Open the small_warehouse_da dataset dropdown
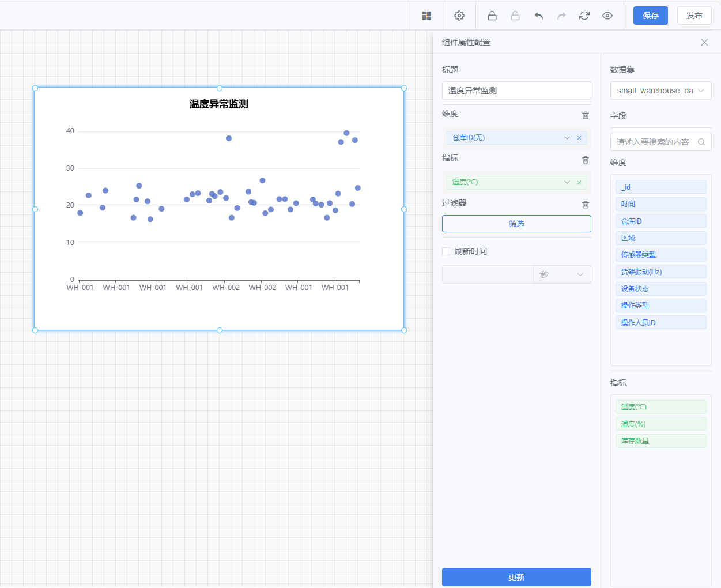Image resolution: width=721 pixels, height=588 pixels. (x=660, y=91)
